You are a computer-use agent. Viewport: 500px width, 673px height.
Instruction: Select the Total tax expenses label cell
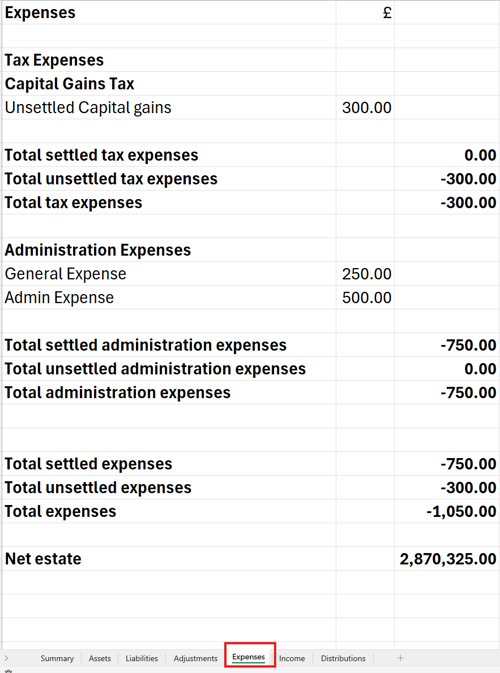(169, 203)
